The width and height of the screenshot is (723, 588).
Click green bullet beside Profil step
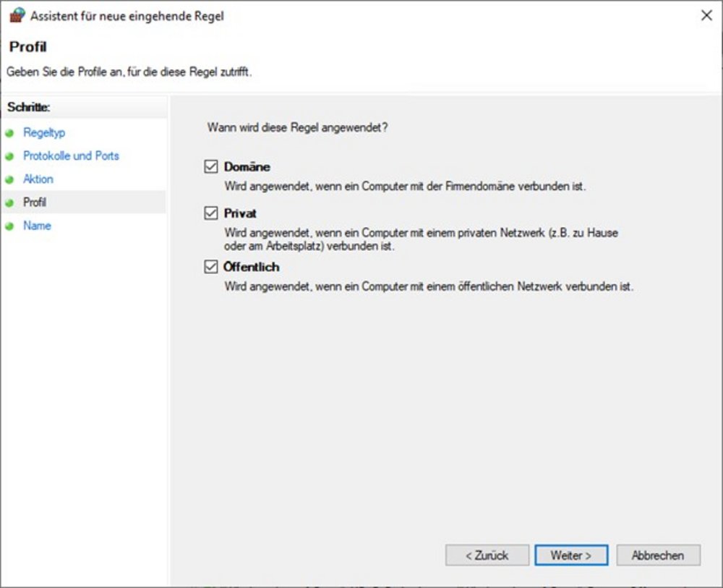pyautogui.click(x=9, y=203)
